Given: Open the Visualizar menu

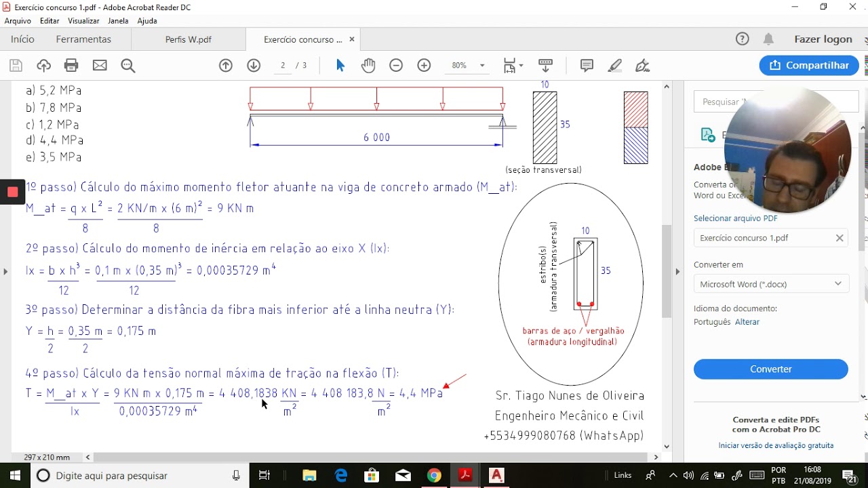Looking at the screenshot, I should tap(83, 21).
